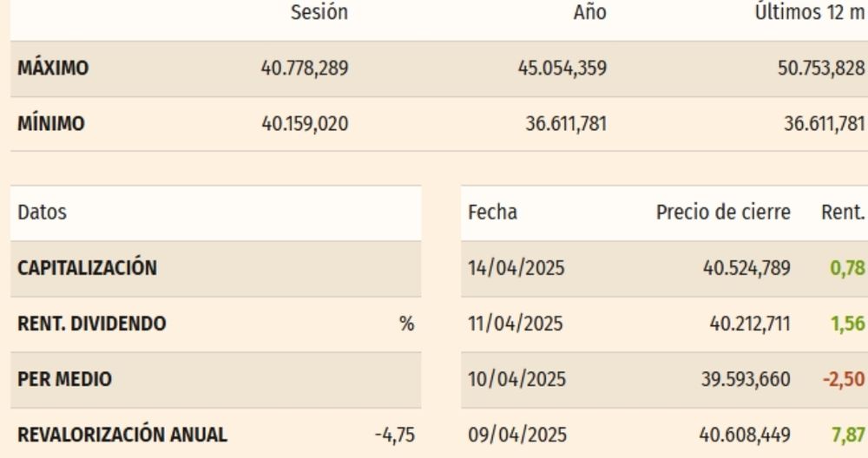Click session maximum value 40.778,289
This screenshot has width=868, height=458.
pyautogui.click(x=305, y=69)
